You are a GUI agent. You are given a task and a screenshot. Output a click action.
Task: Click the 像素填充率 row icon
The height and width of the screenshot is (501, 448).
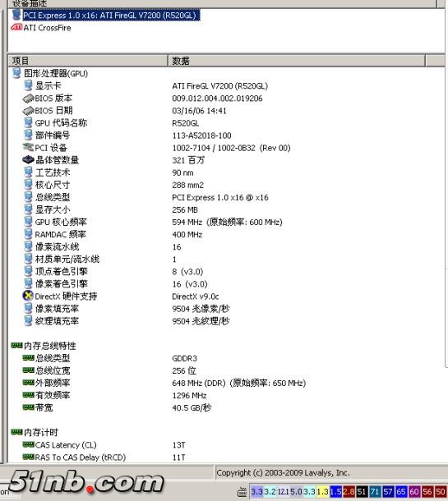pos(28,308)
